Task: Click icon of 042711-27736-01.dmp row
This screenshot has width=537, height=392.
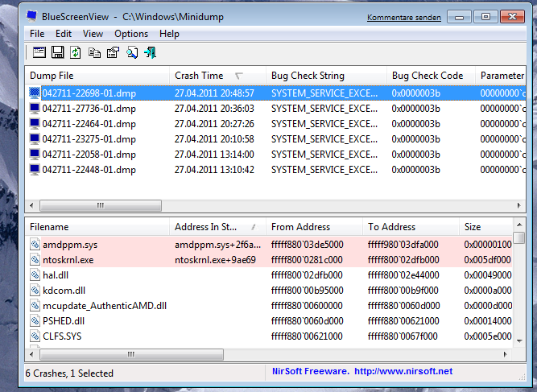Action: pyautogui.click(x=35, y=109)
